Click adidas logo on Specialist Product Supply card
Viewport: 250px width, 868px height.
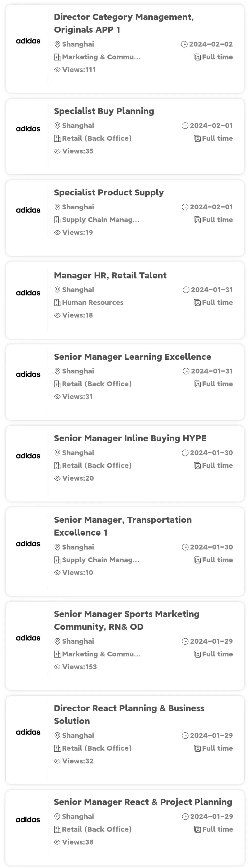click(28, 210)
